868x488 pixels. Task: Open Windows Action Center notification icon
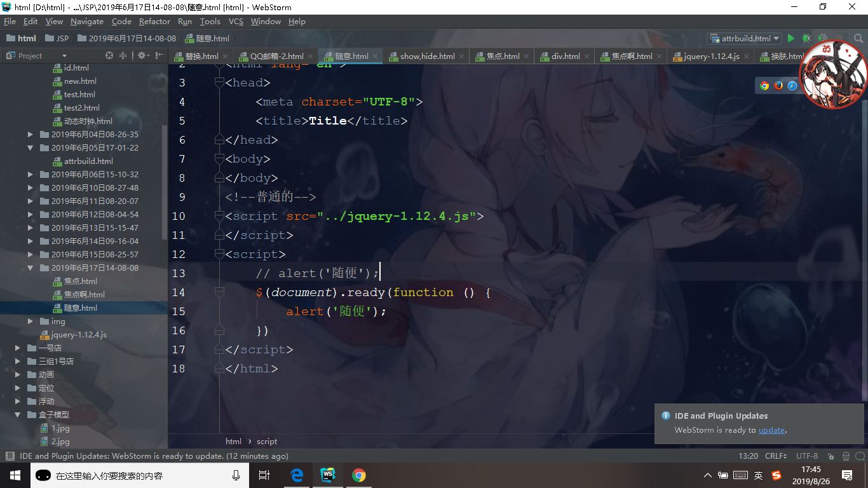847,475
